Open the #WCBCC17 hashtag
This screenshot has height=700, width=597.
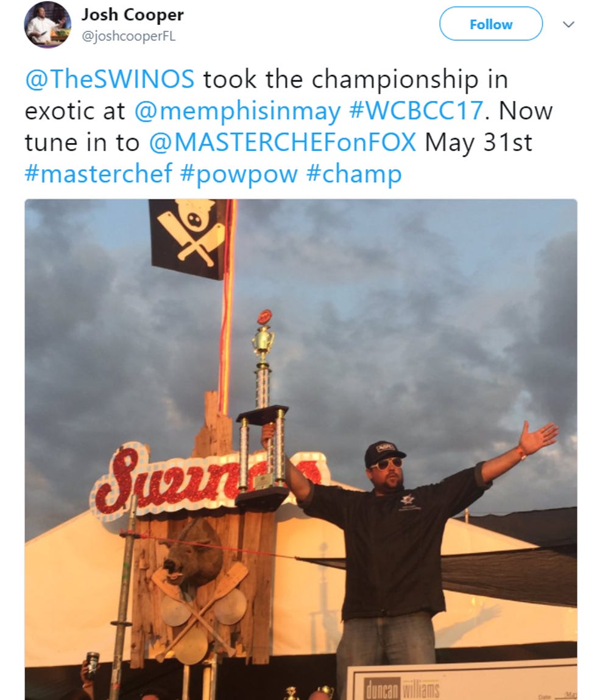pyautogui.click(x=416, y=110)
